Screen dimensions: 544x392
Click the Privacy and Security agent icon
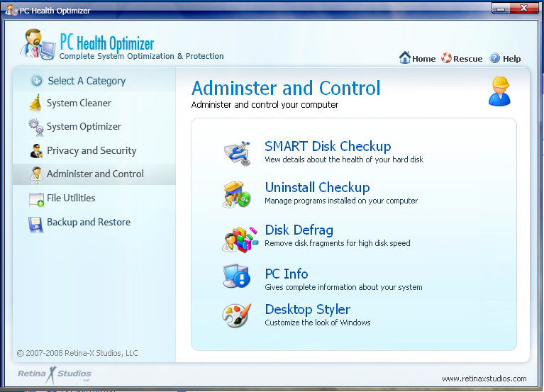36,151
